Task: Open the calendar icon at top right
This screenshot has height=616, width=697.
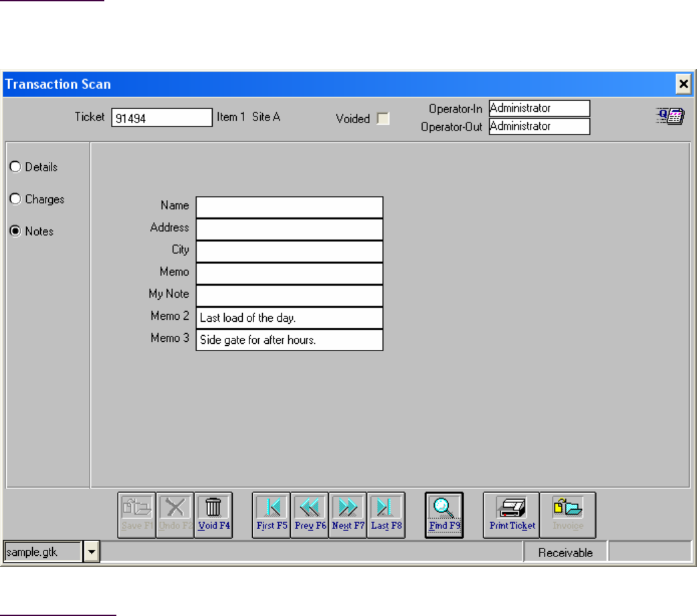Action: [x=669, y=117]
